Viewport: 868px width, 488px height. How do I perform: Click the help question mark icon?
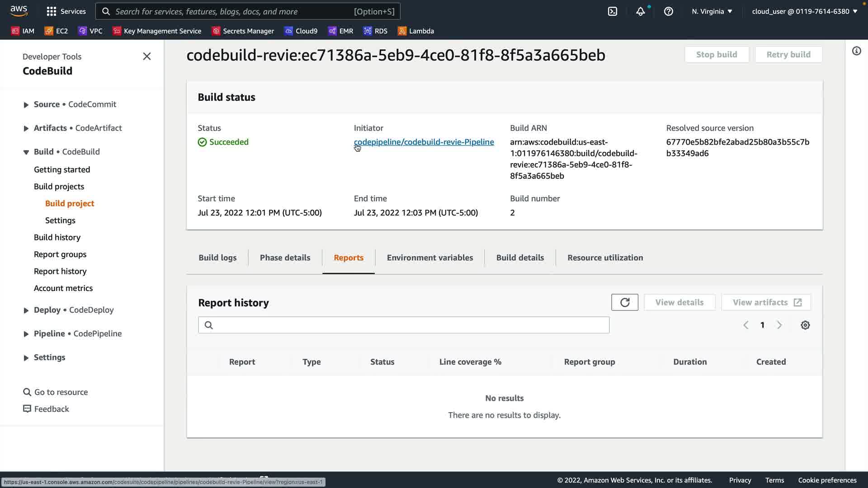tap(668, 11)
